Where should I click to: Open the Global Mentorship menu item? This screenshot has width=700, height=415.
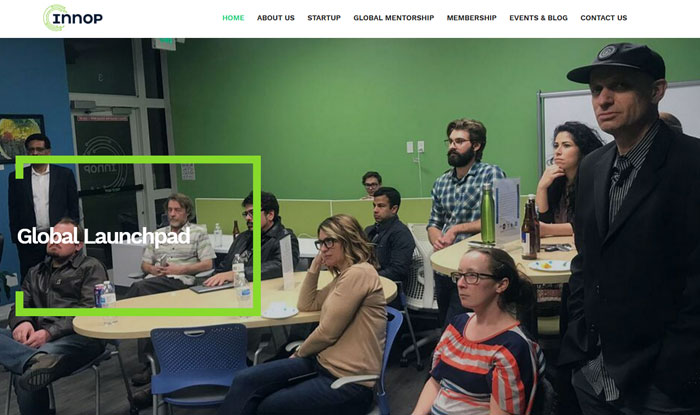click(x=393, y=18)
